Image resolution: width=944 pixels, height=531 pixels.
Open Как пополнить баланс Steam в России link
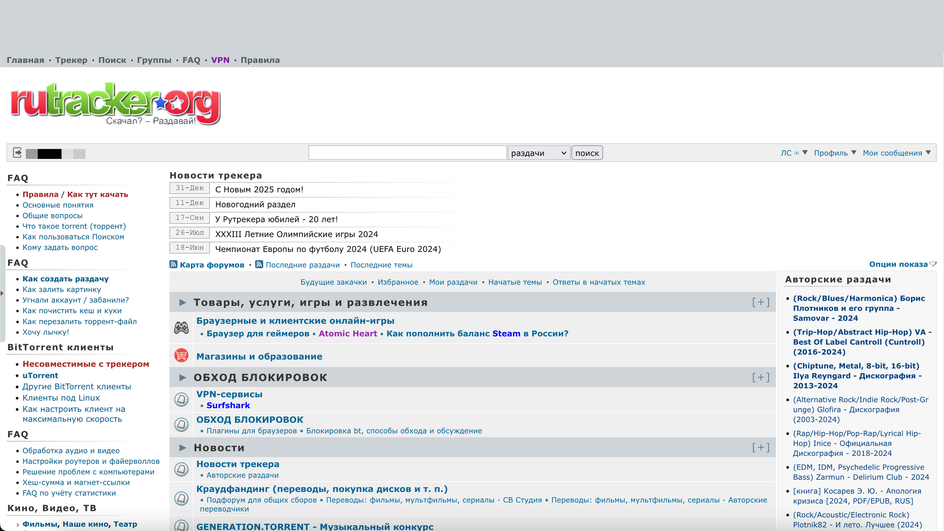pos(477,334)
